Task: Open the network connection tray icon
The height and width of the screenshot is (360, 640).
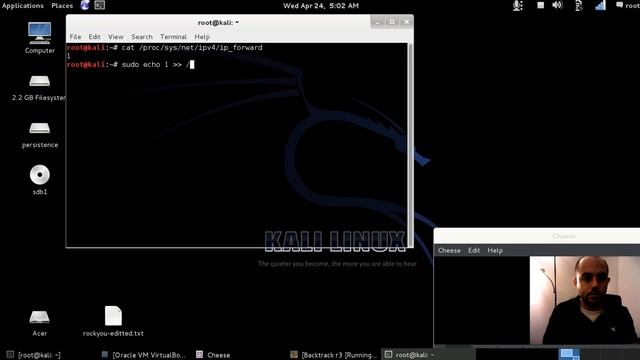Action: [600, 5]
